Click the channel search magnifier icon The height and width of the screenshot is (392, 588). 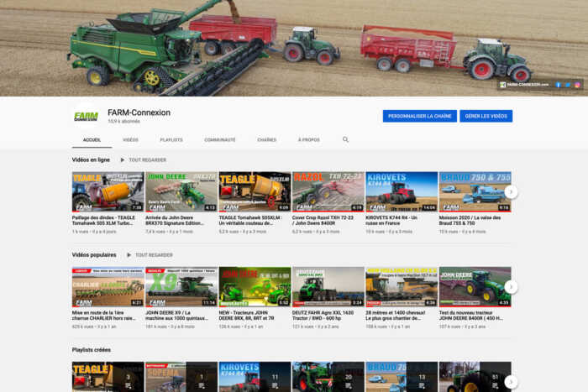pyautogui.click(x=345, y=139)
